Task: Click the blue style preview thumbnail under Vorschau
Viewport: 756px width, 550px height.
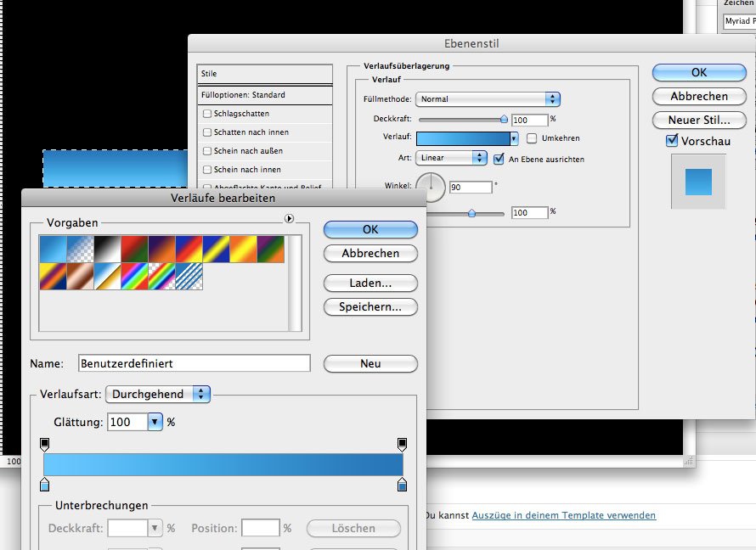Action: point(698,182)
